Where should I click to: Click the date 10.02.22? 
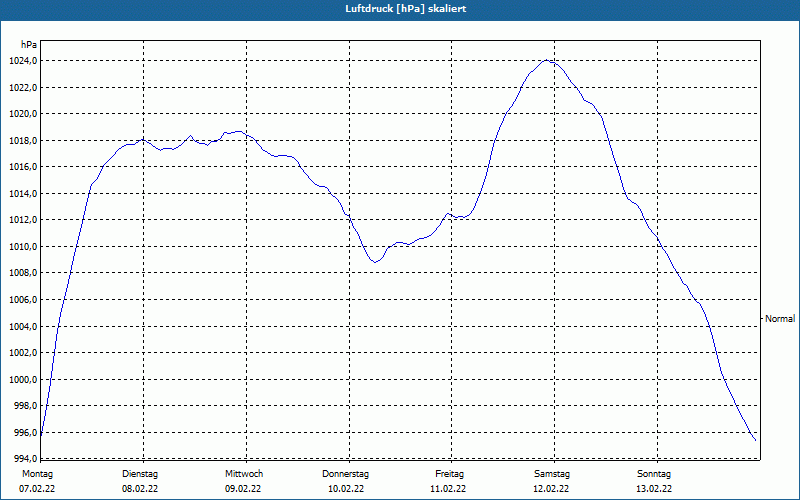coord(346,489)
